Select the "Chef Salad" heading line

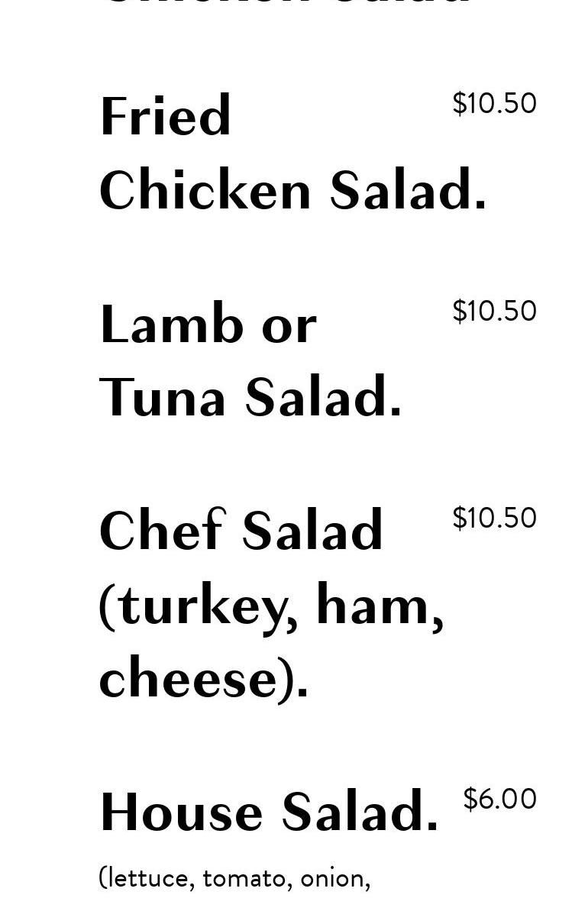pyautogui.click(x=241, y=531)
